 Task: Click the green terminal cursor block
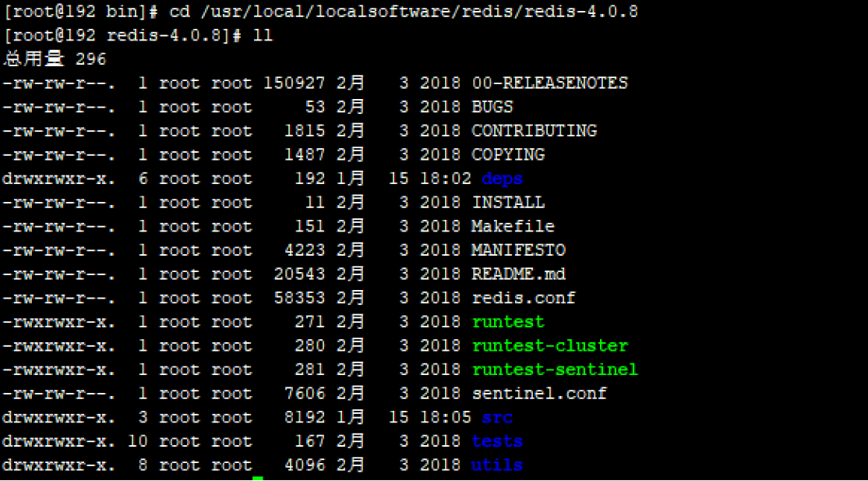258,478
